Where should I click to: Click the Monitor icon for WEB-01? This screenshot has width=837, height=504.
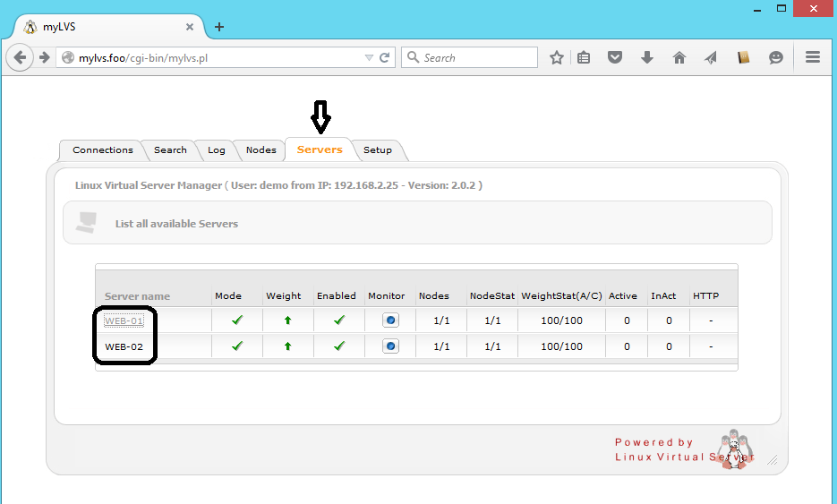point(390,320)
